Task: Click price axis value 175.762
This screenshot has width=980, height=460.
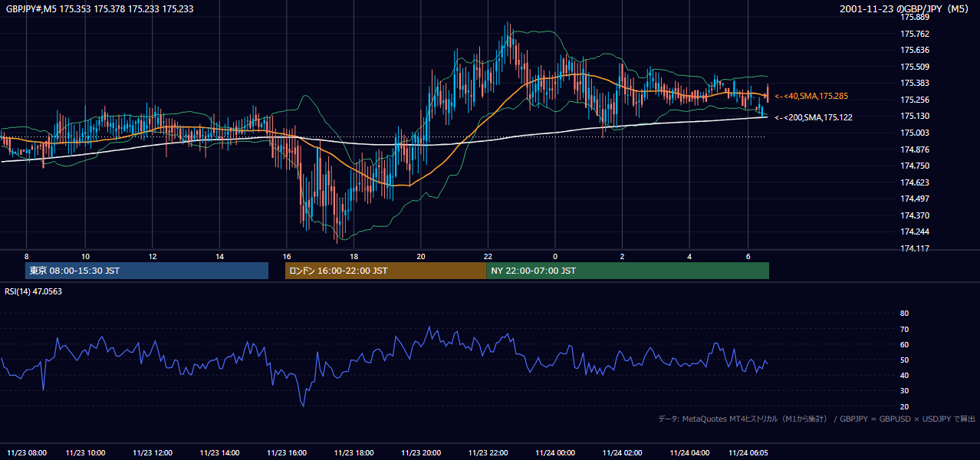Action: pos(915,34)
